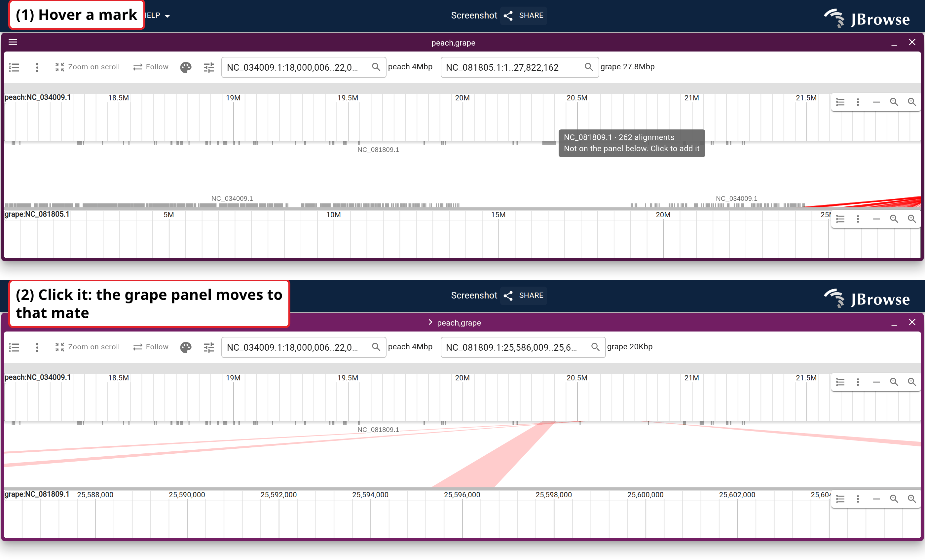Open three-dot view menu in bottom toolbar
This screenshot has width=925, height=560.
coord(37,348)
